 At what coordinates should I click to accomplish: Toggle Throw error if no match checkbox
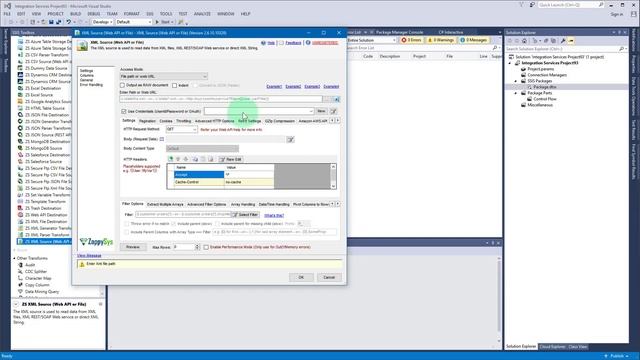[127, 224]
